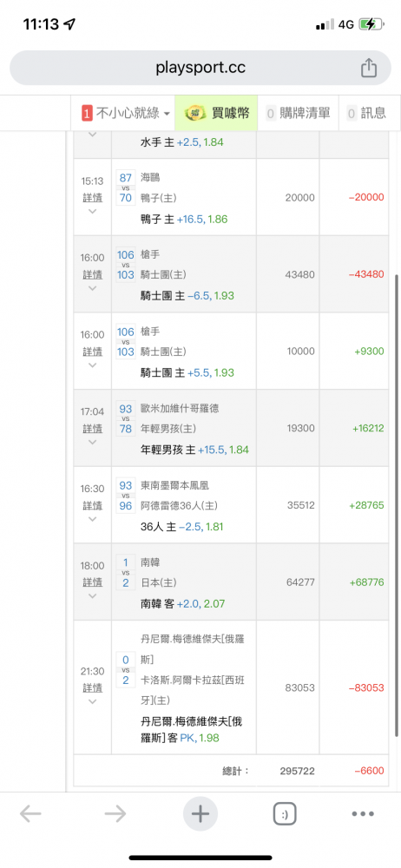The height and width of the screenshot is (868, 401).
Task: Tap the share icon in address bar
Action: click(369, 69)
